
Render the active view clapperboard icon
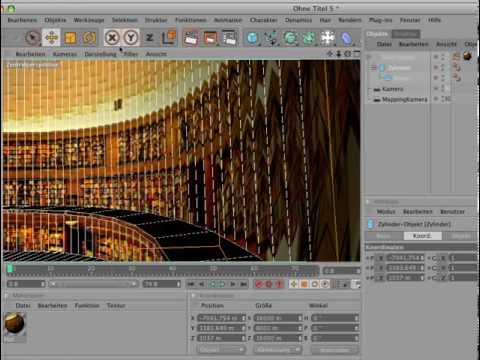pos(191,38)
